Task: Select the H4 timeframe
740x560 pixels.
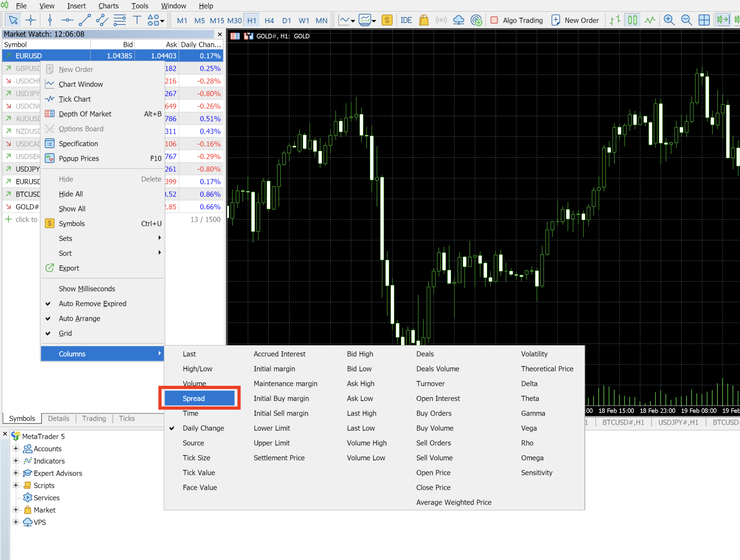Action: (x=269, y=20)
